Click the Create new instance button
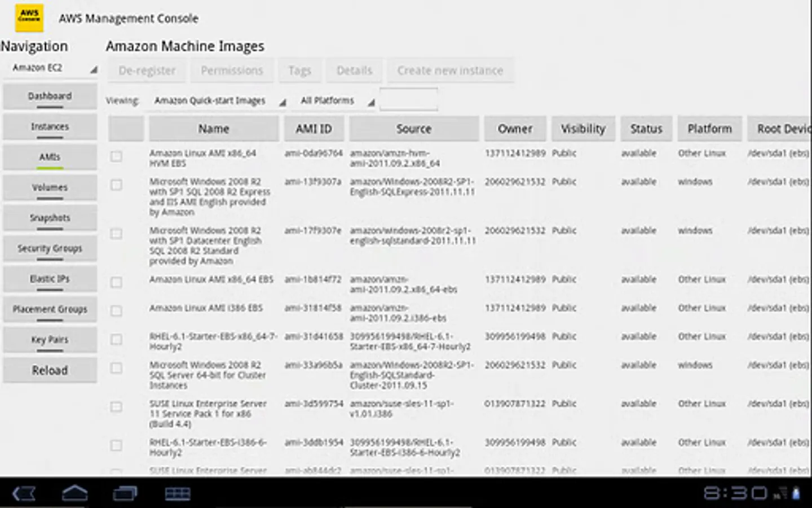 click(450, 71)
